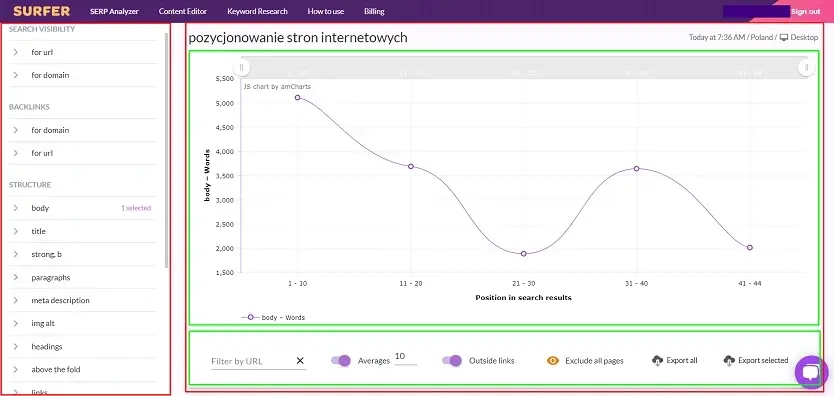Click Sign out
Screen dimensions: 834x396
click(805, 11)
